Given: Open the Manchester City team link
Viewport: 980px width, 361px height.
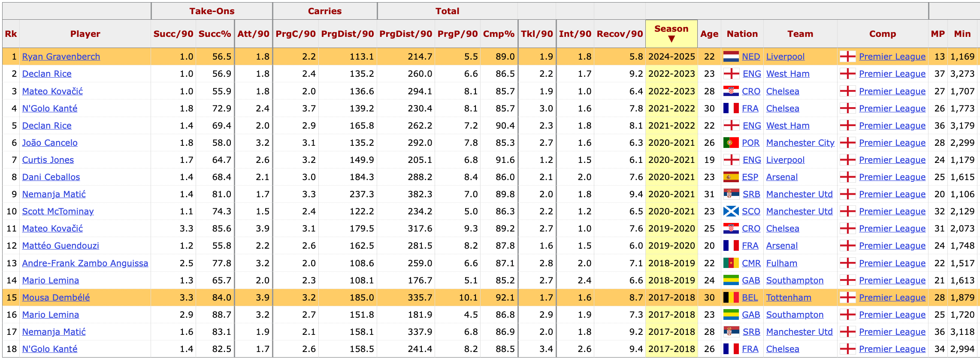Looking at the screenshot, I should [800, 143].
